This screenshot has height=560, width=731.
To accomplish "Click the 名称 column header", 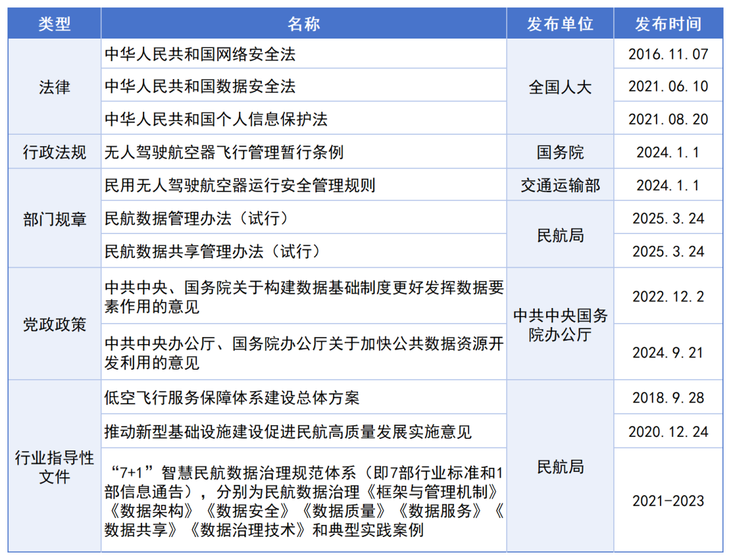I will [x=303, y=24].
